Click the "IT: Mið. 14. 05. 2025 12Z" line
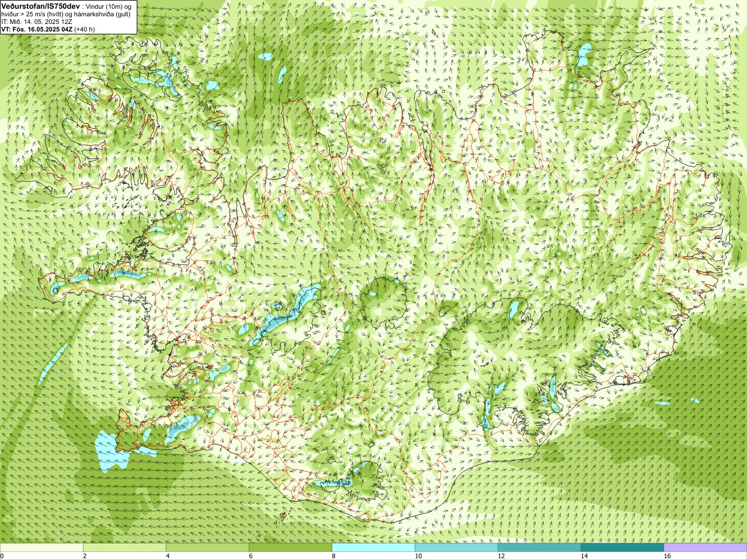The width and height of the screenshot is (747, 560). click(x=37, y=21)
